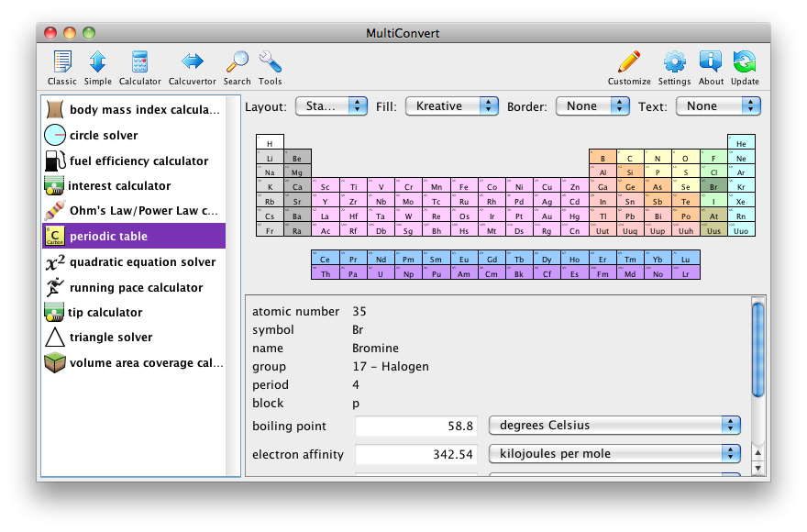Screen dimensions: 807x532
Task: Select tip calculator in list
Action: click(x=134, y=312)
